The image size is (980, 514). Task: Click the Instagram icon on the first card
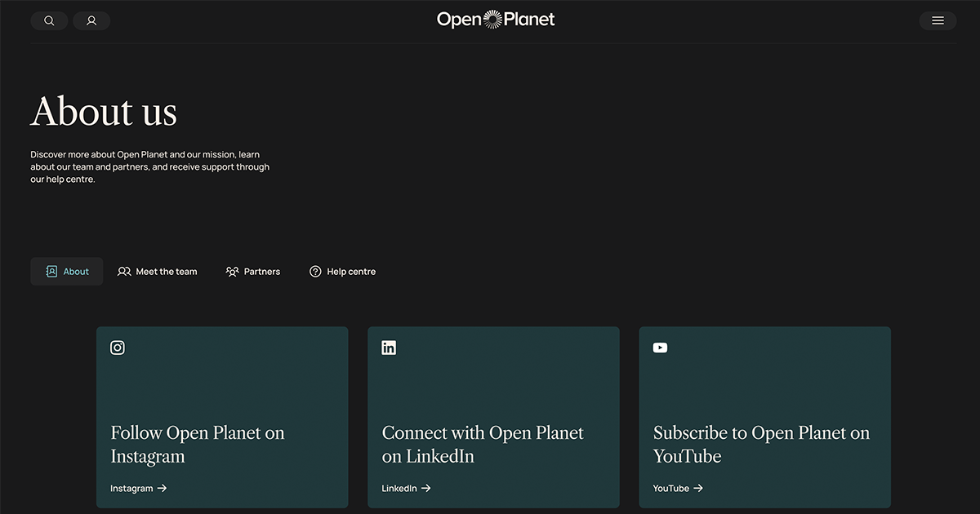click(117, 347)
